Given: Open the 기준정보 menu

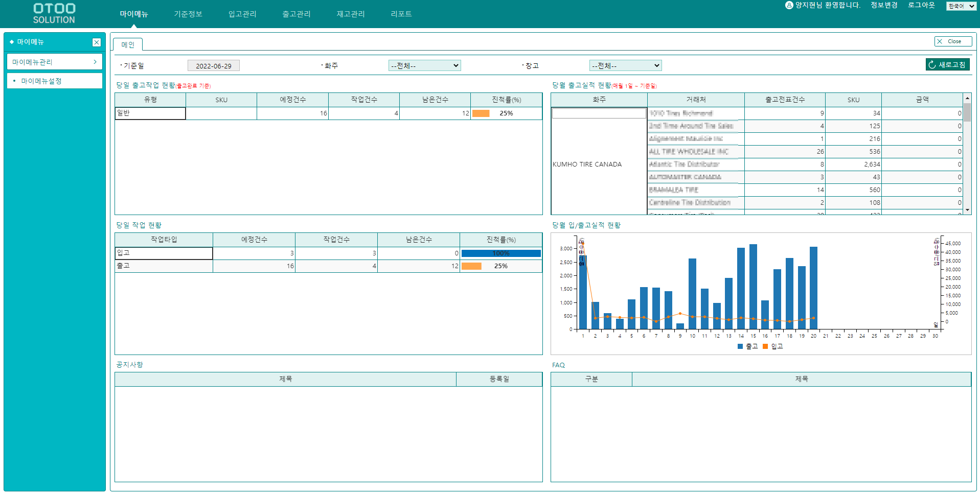Looking at the screenshot, I should click(x=188, y=14).
